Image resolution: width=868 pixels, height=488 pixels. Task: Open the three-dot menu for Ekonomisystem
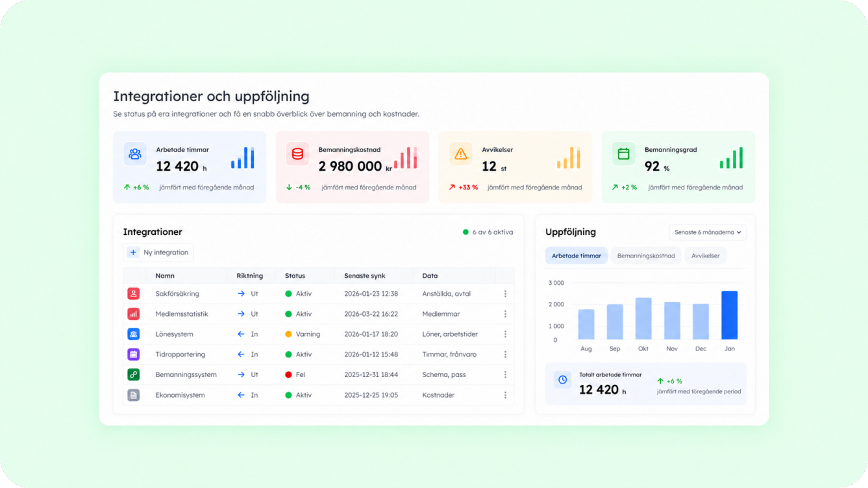point(505,395)
